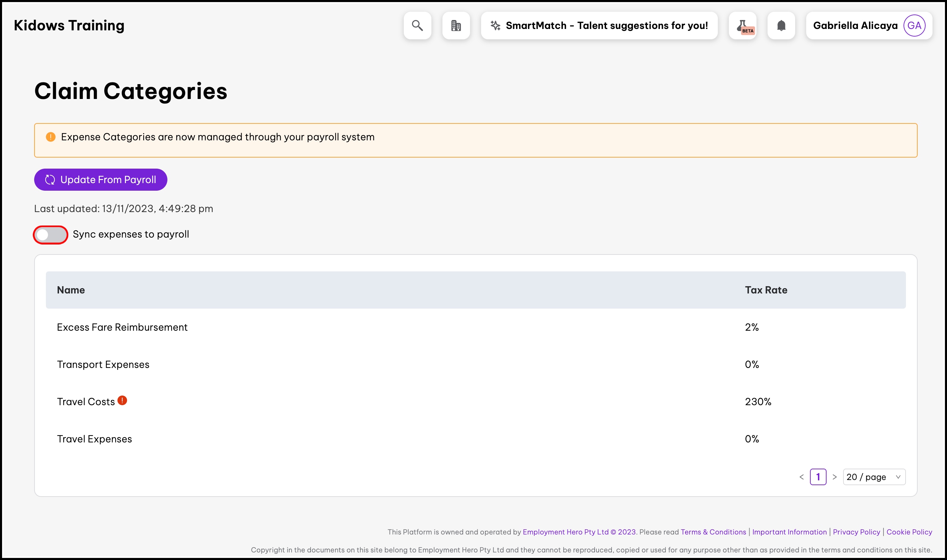Open the Gabriella Alicaya account menu
Image resolution: width=947 pixels, height=560 pixels.
click(x=855, y=26)
